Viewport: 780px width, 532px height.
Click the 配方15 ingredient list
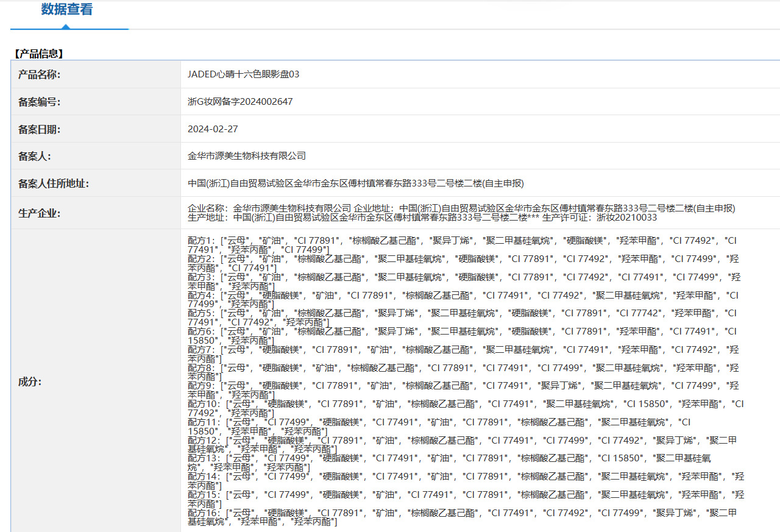466,499
